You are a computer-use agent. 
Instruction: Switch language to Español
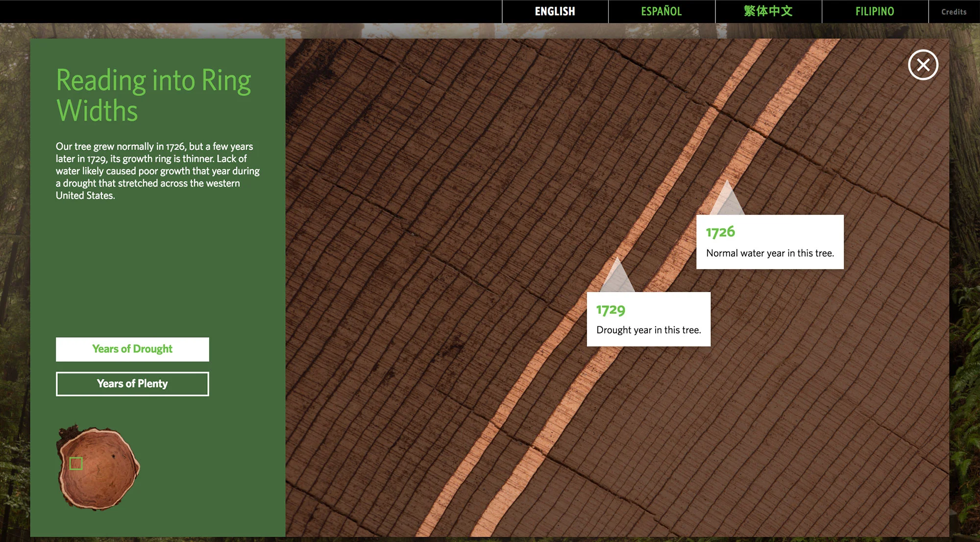(661, 11)
